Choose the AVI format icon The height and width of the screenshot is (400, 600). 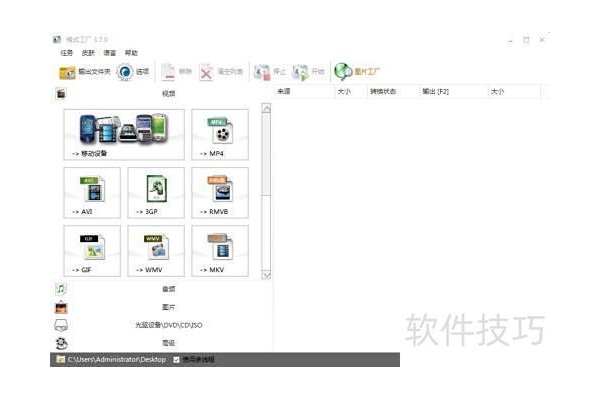(91, 191)
